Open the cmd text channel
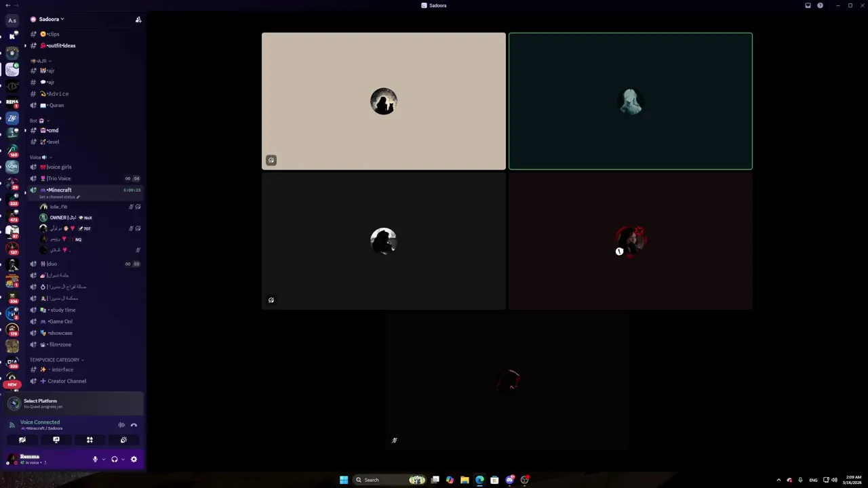Image resolution: width=868 pixels, height=488 pixels. tap(85, 130)
